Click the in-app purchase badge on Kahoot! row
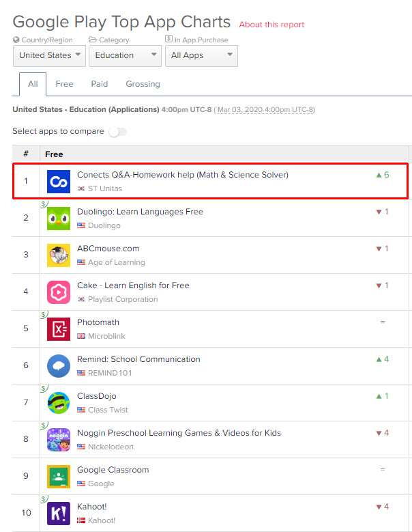Viewport: 412px width, 532px height. (x=44, y=499)
